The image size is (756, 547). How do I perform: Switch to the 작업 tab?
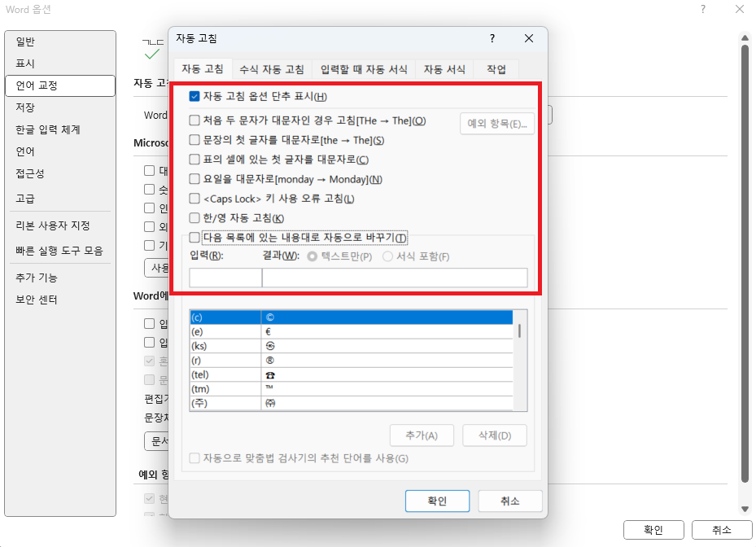(496, 69)
